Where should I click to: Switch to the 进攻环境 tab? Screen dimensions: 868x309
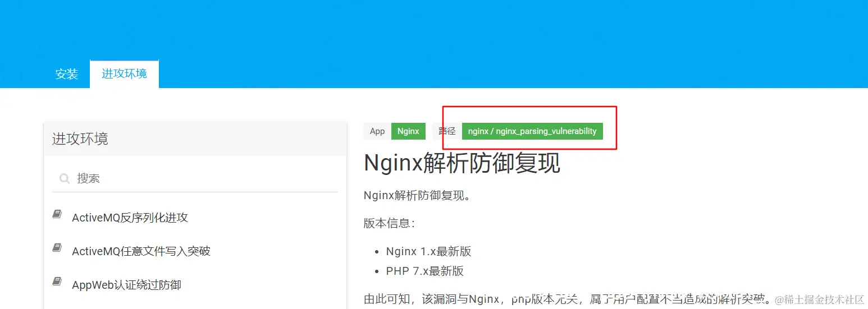tap(124, 74)
